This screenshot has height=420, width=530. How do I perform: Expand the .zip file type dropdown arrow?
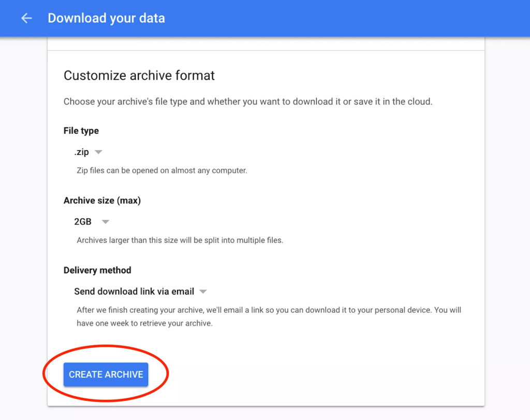[98, 152]
